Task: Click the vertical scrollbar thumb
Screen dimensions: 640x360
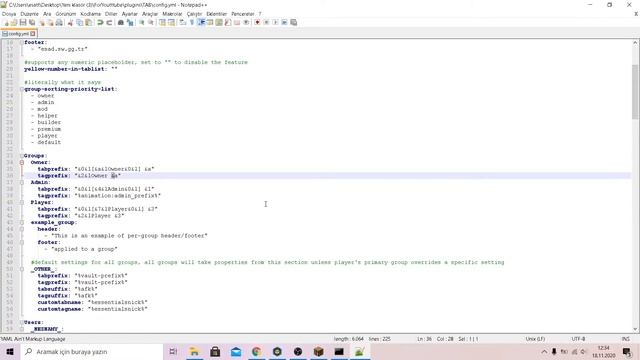Action: tap(636, 92)
